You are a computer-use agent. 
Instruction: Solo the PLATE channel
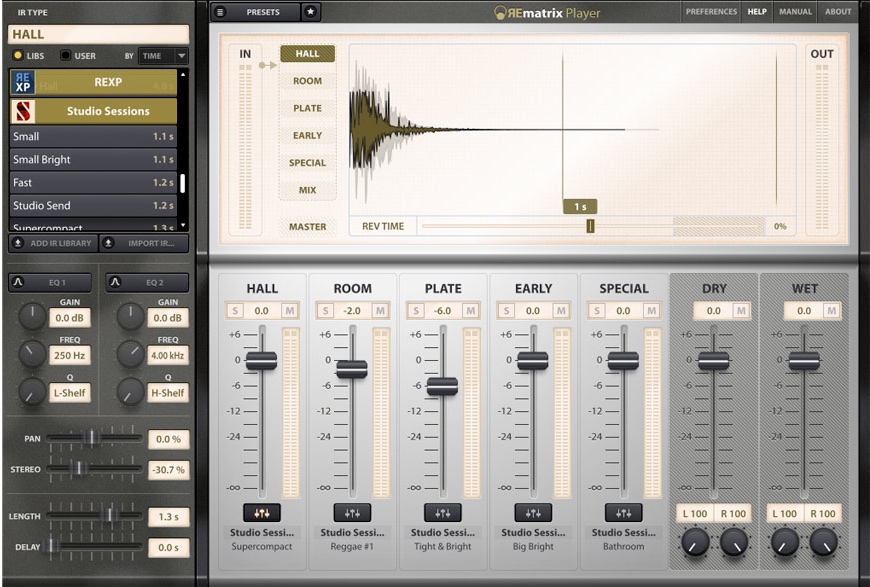point(416,311)
